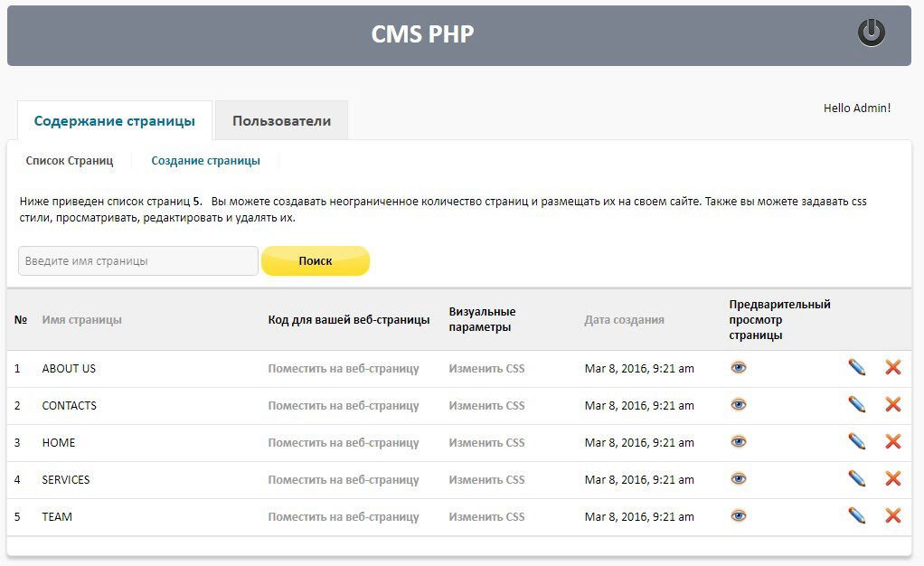
Task: Delete the ABOUT US page
Action: (x=893, y=367)
